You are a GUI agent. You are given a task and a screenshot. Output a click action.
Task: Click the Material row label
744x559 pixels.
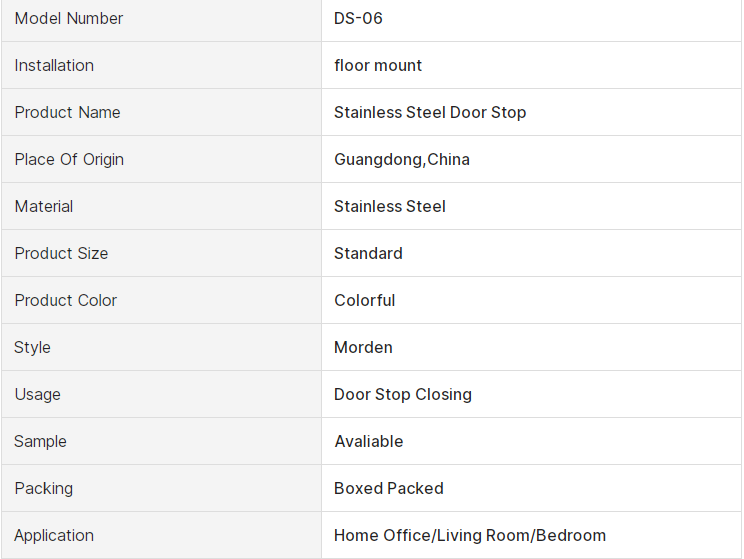click(44, 206)
